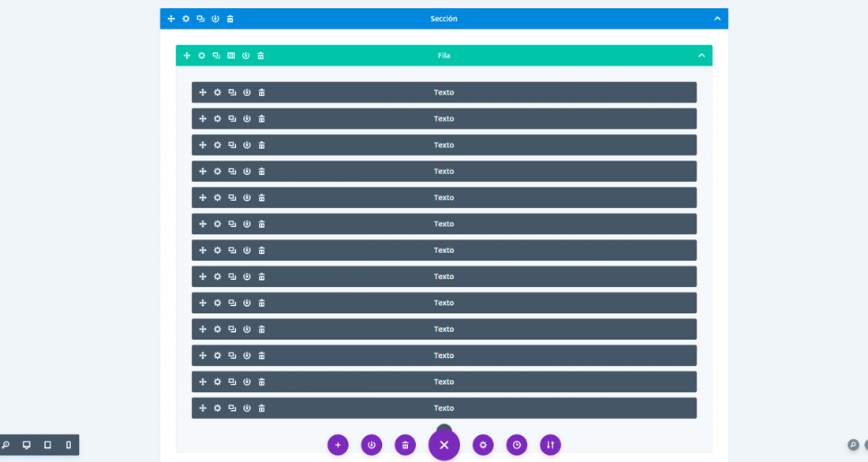The height and width of the screenshot is (462, 868).
Task: Switch to tablet view icon
Action: tap(47, 445)
